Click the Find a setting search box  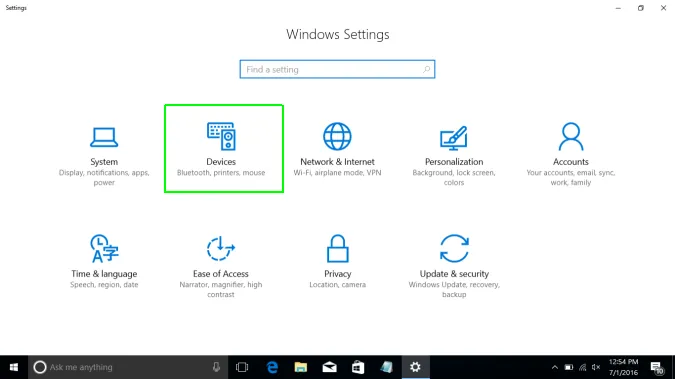pos(338,69)
